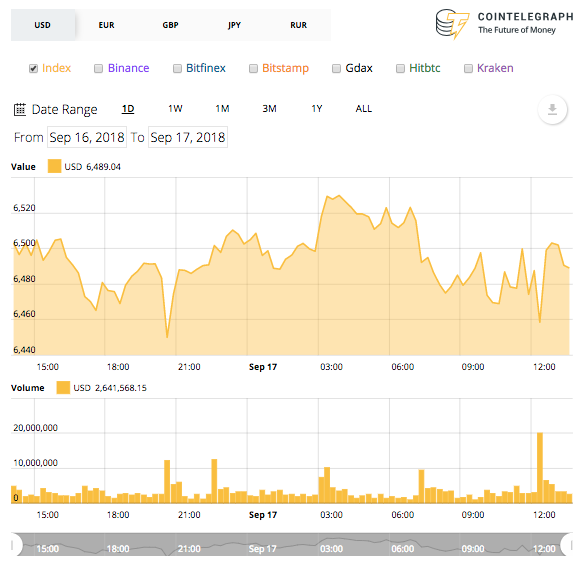Click the USD 6,489.04 value readout
The image size is (584, 567).
coord(92,167)
